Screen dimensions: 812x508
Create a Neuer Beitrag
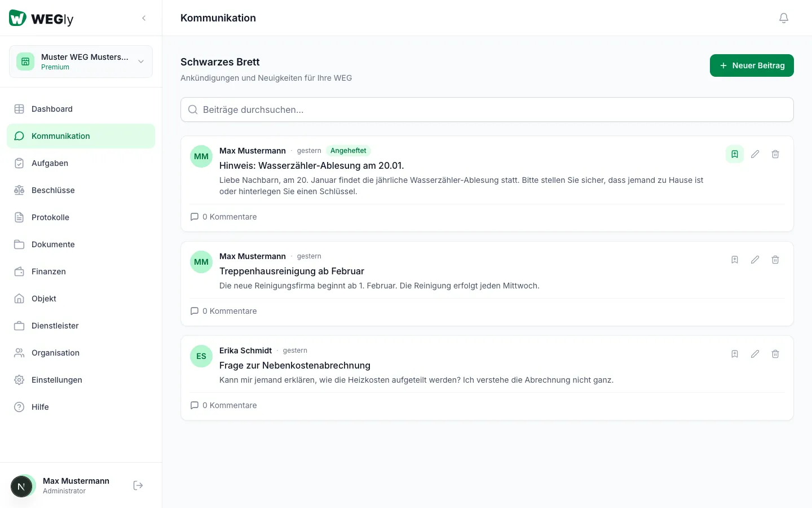752,65
